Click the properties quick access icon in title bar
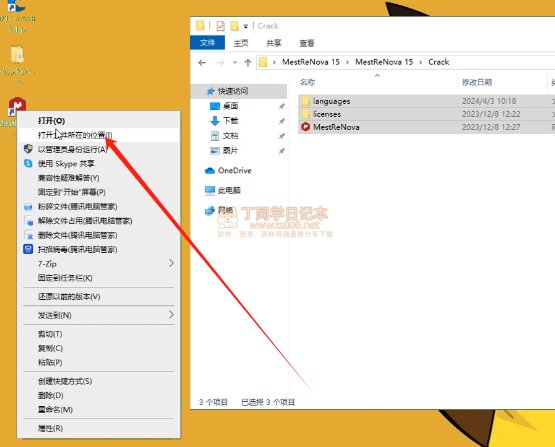The width and height of the screenshot is (555, 447). [x=221, y=26]
